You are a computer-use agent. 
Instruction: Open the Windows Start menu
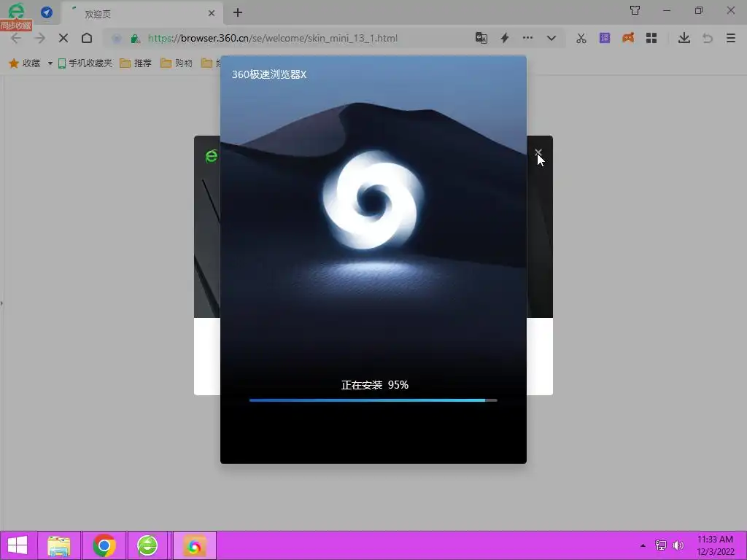[18, 545]
